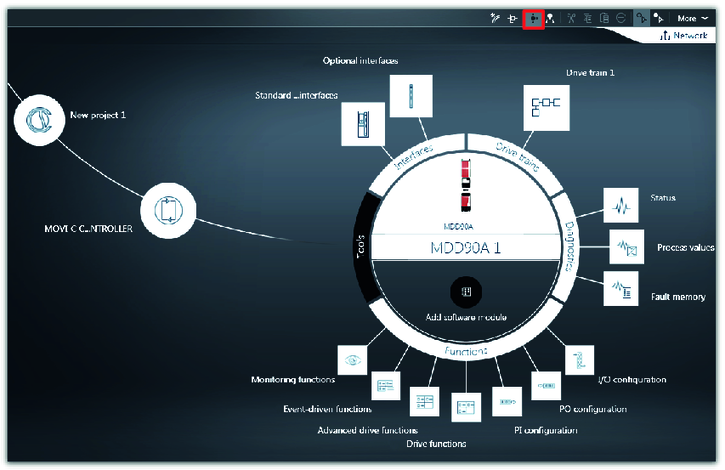This screenshot has height=470, width=725.
Task: Open Process values diagnostics
Action: click(629, 246)
